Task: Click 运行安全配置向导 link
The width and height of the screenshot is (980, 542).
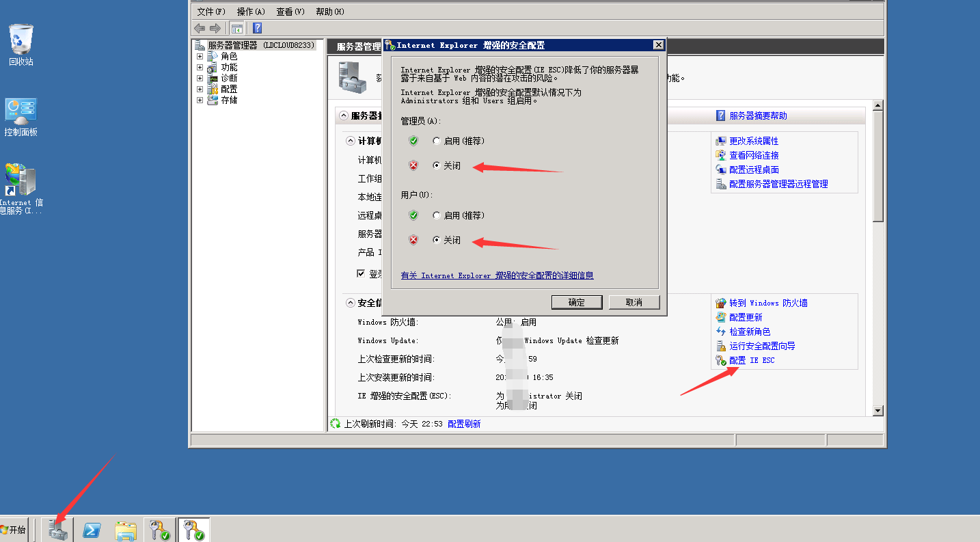Action: click(762, 346)
